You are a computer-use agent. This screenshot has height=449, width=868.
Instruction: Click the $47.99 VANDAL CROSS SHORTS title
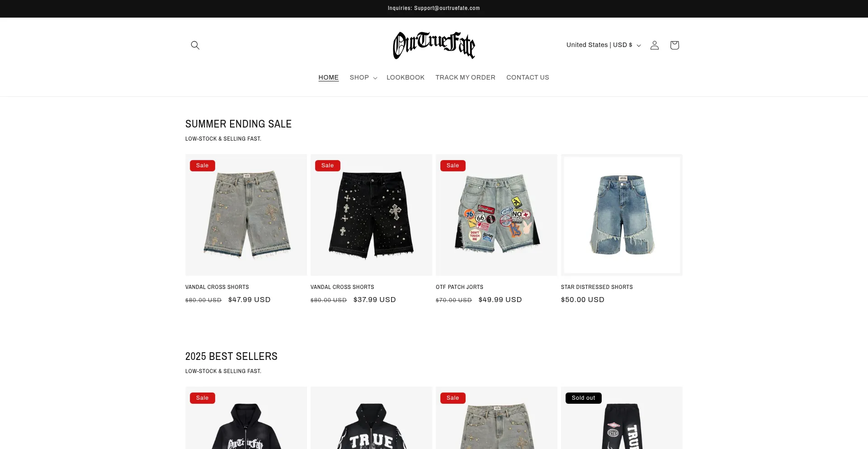[x=217, y=287]
